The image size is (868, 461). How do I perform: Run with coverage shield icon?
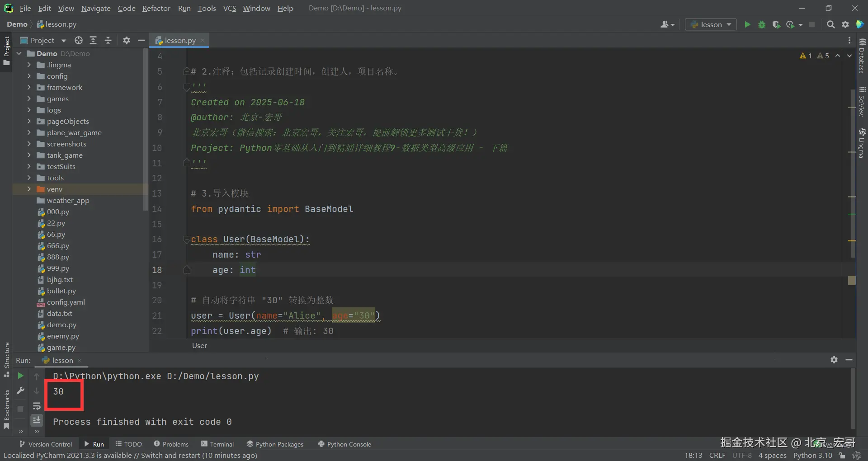point(776,24)
